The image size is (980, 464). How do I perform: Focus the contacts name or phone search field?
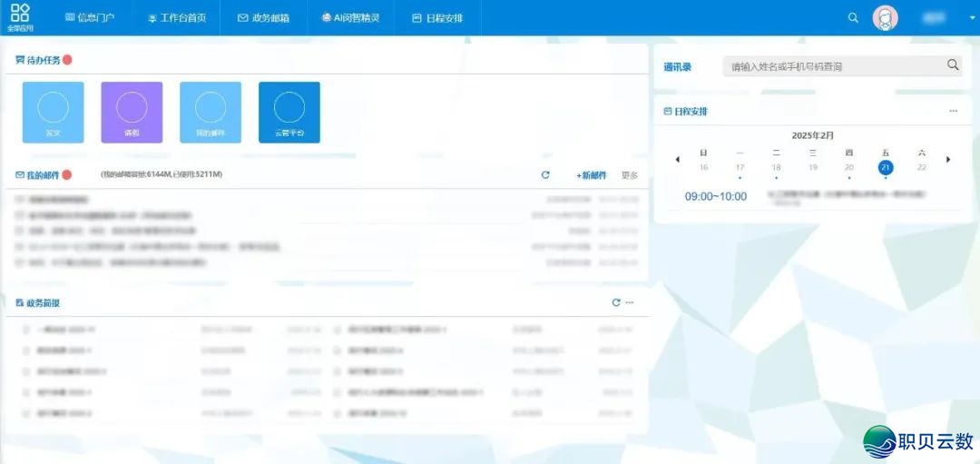pos(834,66)
